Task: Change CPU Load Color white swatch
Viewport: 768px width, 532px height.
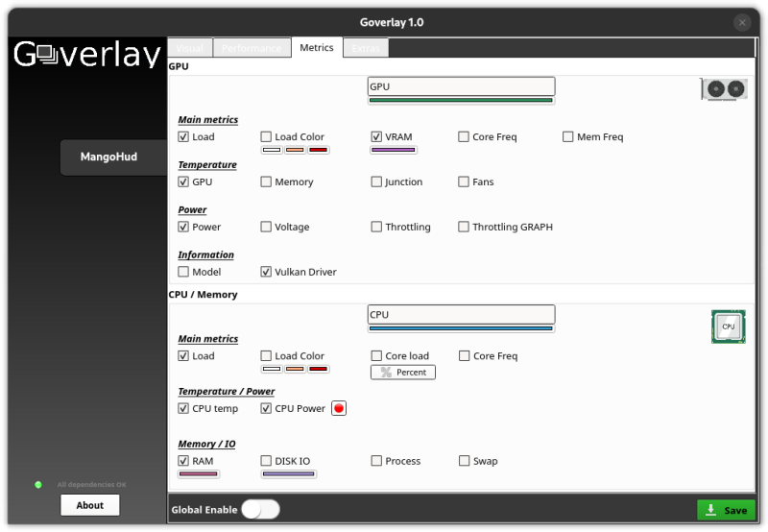Action: (272, 369)
